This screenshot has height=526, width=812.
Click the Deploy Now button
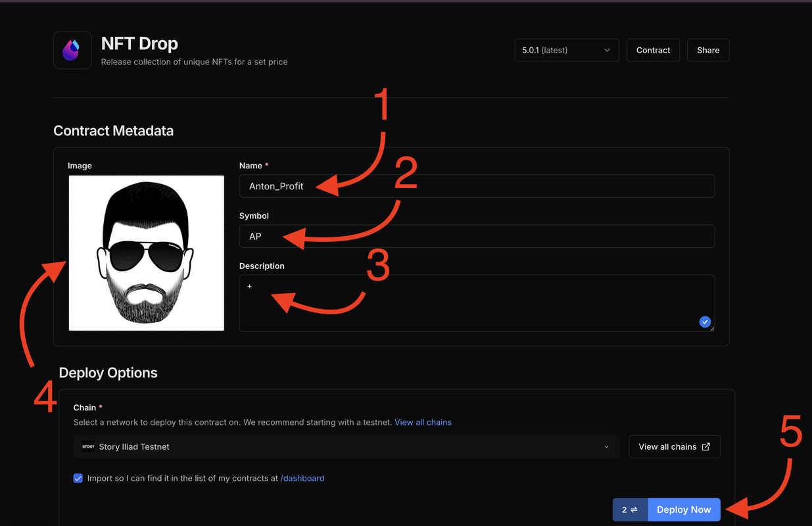[x=684, y=510]
